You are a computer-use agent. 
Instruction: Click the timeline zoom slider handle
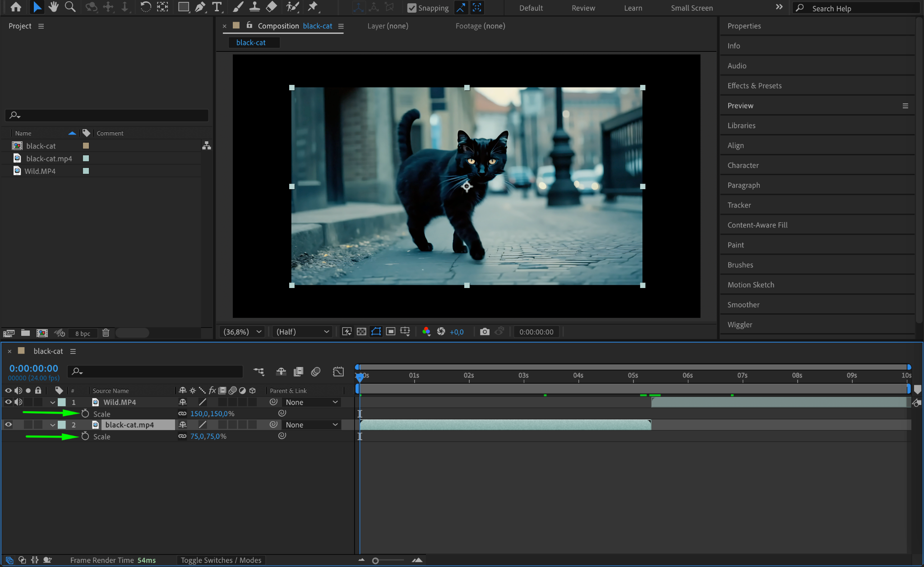pyautogui.click(x=375, y=561)
